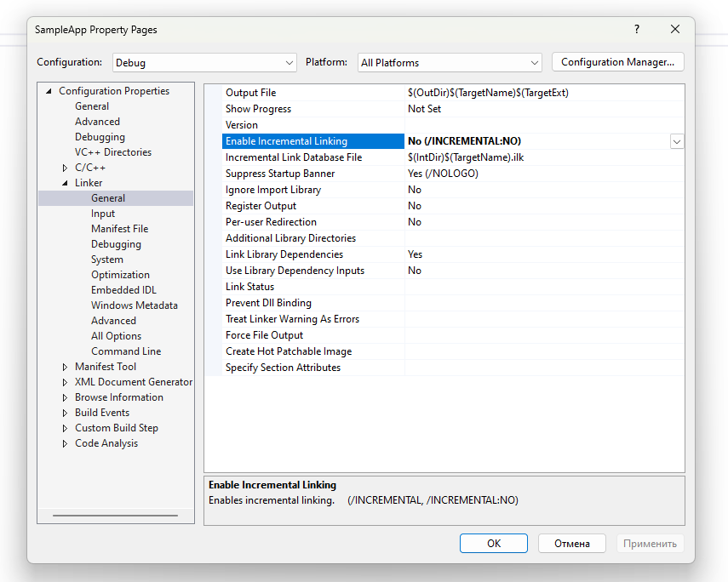The image size is (728, 582).
Task: Open Enable Incremental Linking value dropdown arrow
Action: tap(677, 141)
